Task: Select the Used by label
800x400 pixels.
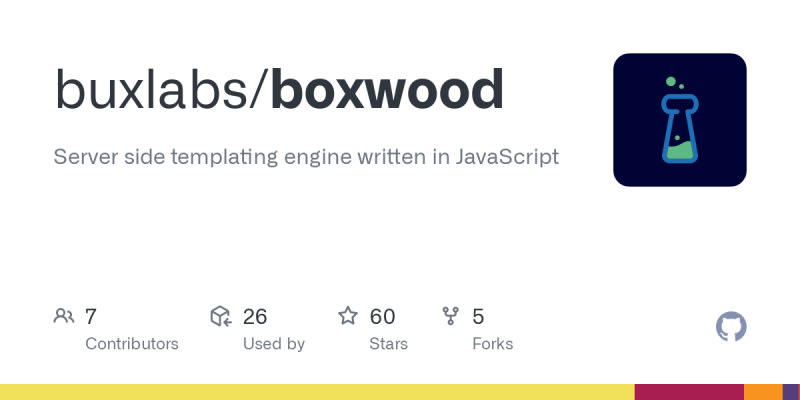Action: point(274,344)
